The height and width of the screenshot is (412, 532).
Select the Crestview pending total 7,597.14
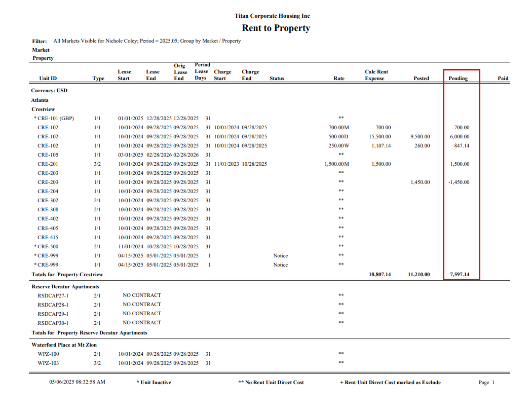point(460,275)
